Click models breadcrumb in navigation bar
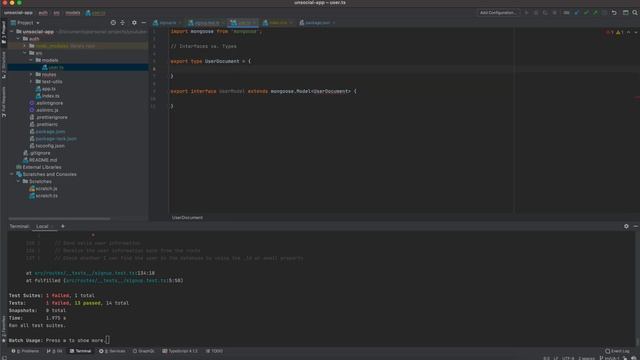This screenshot has width=640, height=360. 73,13
